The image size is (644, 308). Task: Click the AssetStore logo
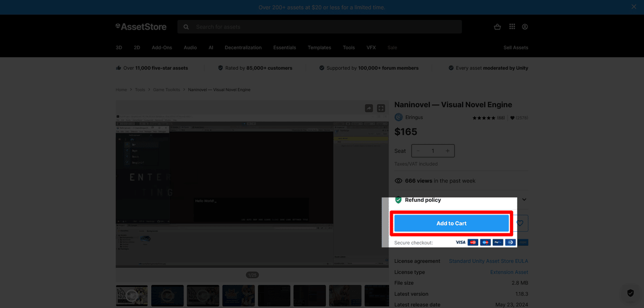141,27
